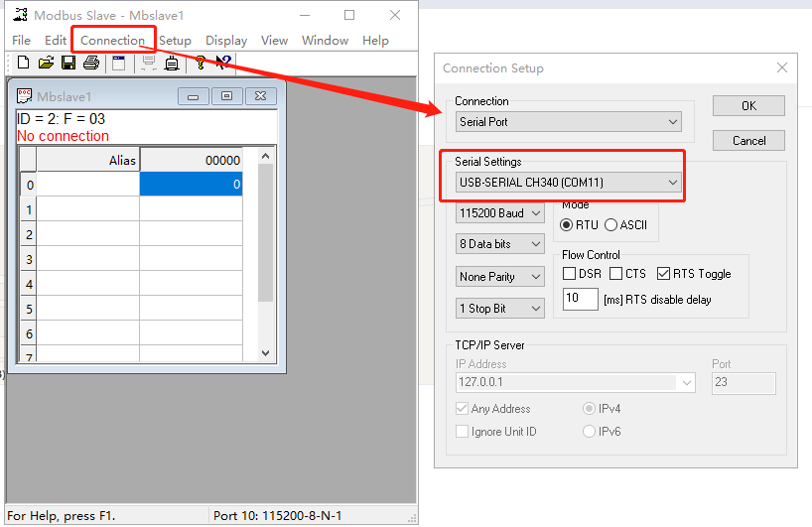812x527 pixels.
Task: Click the Open file folder icon
Action: tap(46, 64)
